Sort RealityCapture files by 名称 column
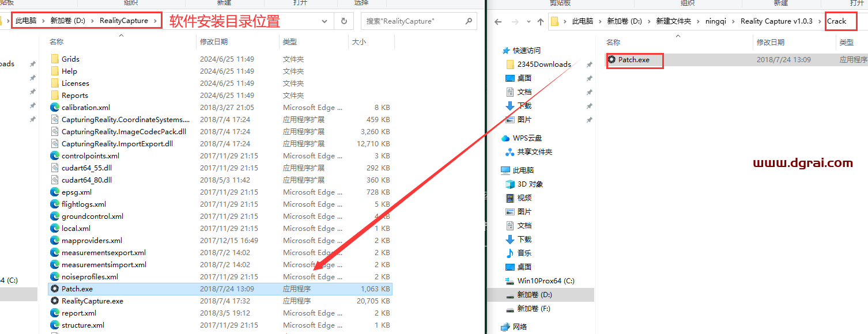The width and height of the screenshot is (868, 334). click(x=56, y=42)
